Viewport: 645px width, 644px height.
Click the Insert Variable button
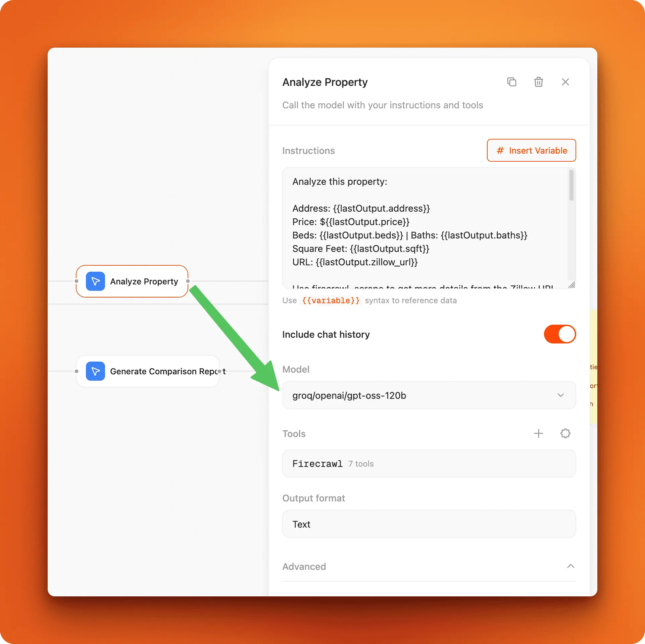pos(531,150)
